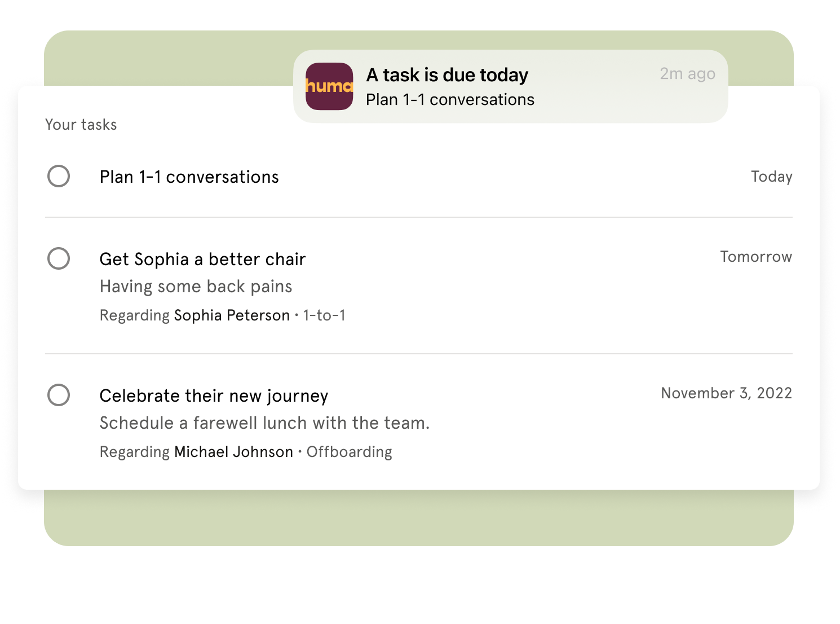Select the 'Get Sophia a better chair' task

pos(202,259)
